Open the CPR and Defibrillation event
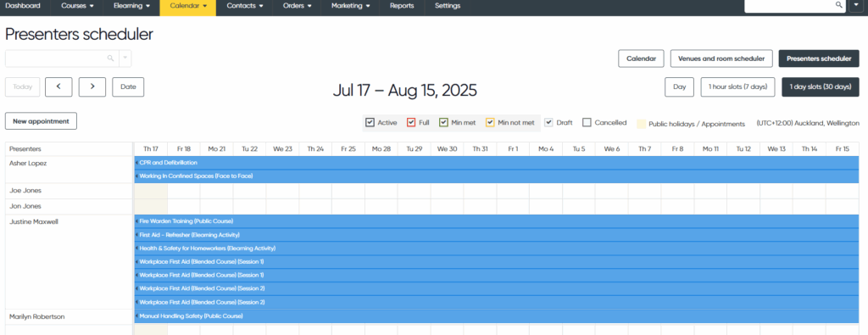Screen dimensions: 868x335 [497, 163]
